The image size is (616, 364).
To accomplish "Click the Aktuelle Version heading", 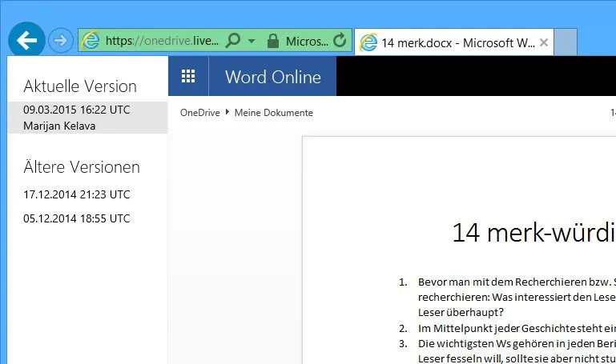I will point(80,86).
